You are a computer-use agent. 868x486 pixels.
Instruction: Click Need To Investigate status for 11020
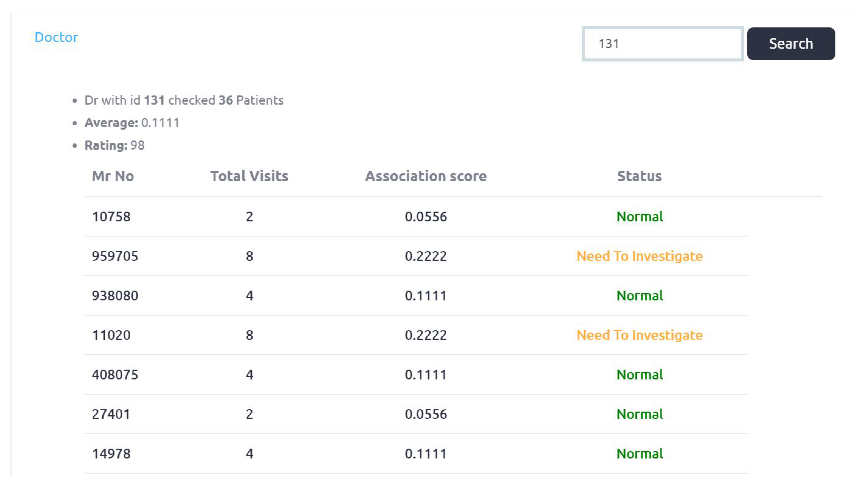(x=639, y=335)
